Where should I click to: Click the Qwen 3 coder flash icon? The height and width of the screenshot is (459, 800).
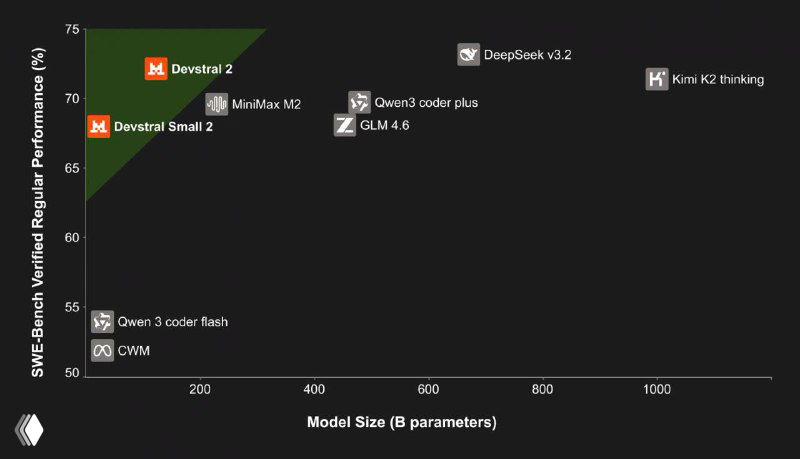coord(102,322)
